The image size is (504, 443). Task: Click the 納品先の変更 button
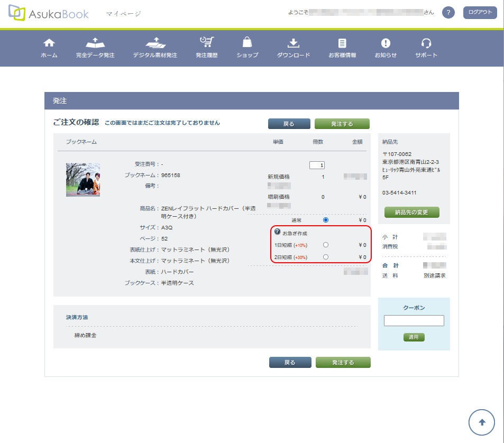pos(411,213)
